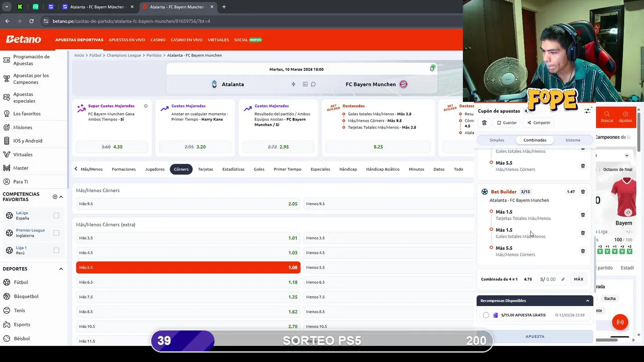Click the APUESTA place bet button
Screen dimensions: 644x362
click(535, 336)
